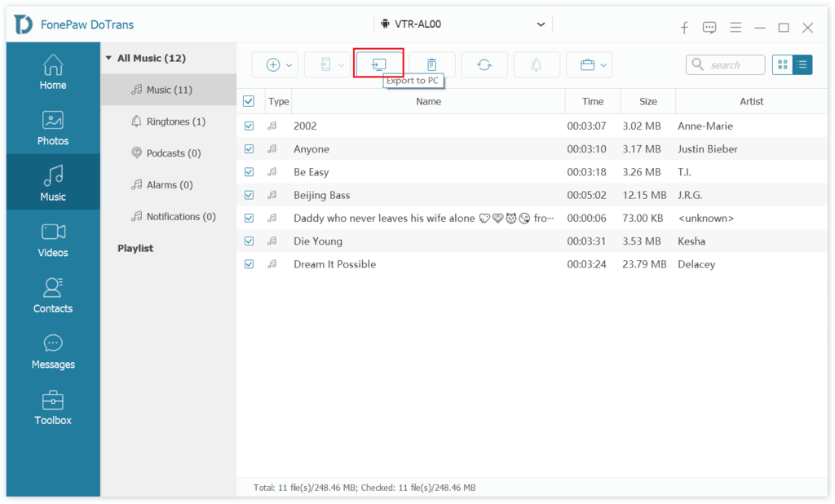
Task: Click the artist Justin Bieber
Action: tap(707, 149)
